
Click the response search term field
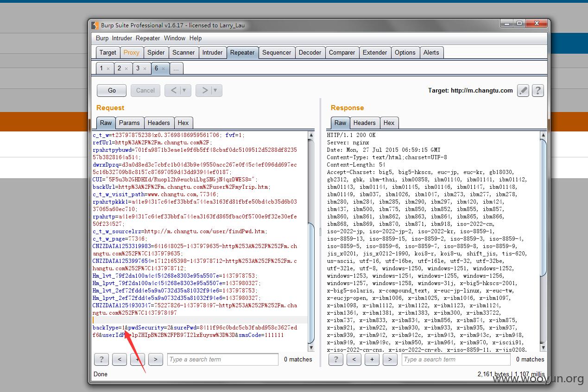pos(456,359)
